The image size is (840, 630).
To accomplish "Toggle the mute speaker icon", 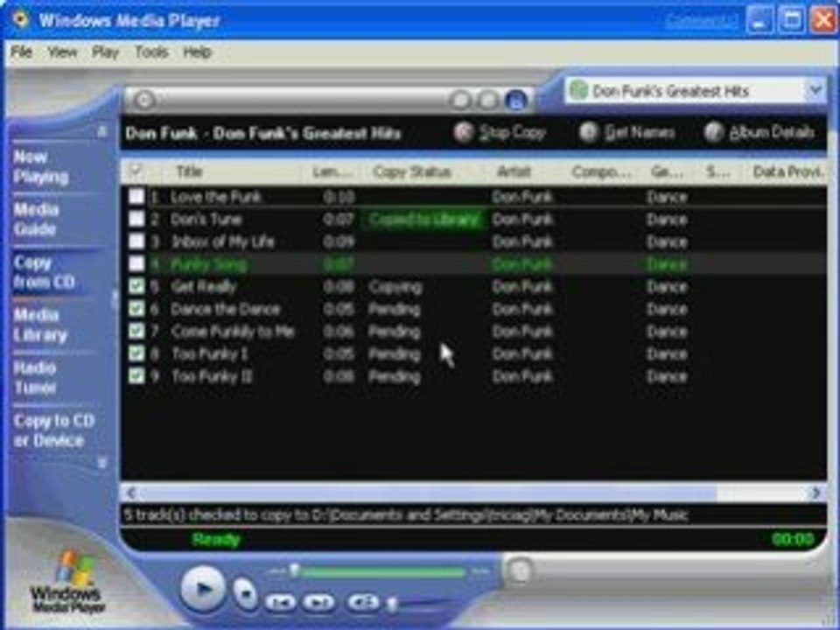I will pos(364,602).
